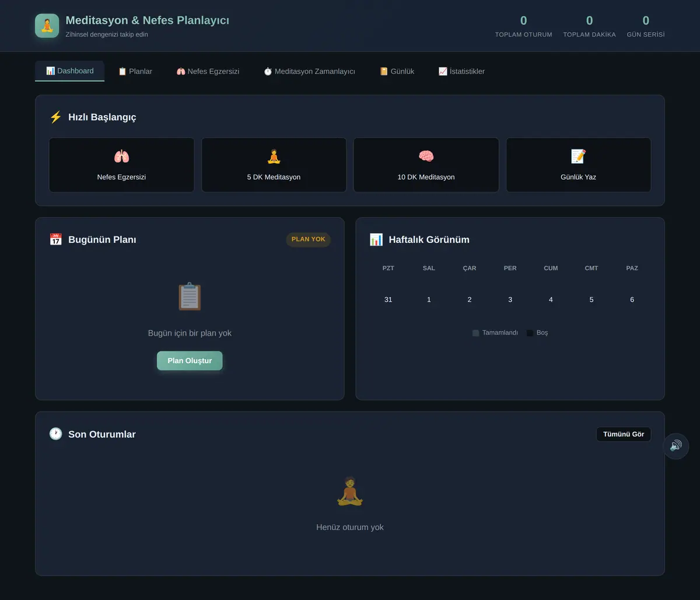Screen dimensions: 700x600
Task: Click the 'Zihinsel dengenizi takip edin' subtitle
Action: pos(107,34)
